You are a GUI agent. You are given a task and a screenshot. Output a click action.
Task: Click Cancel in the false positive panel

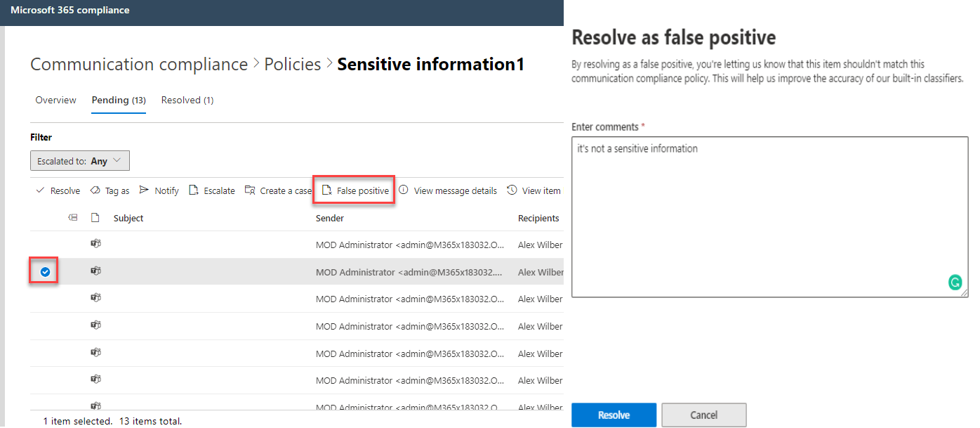[703, 415]
